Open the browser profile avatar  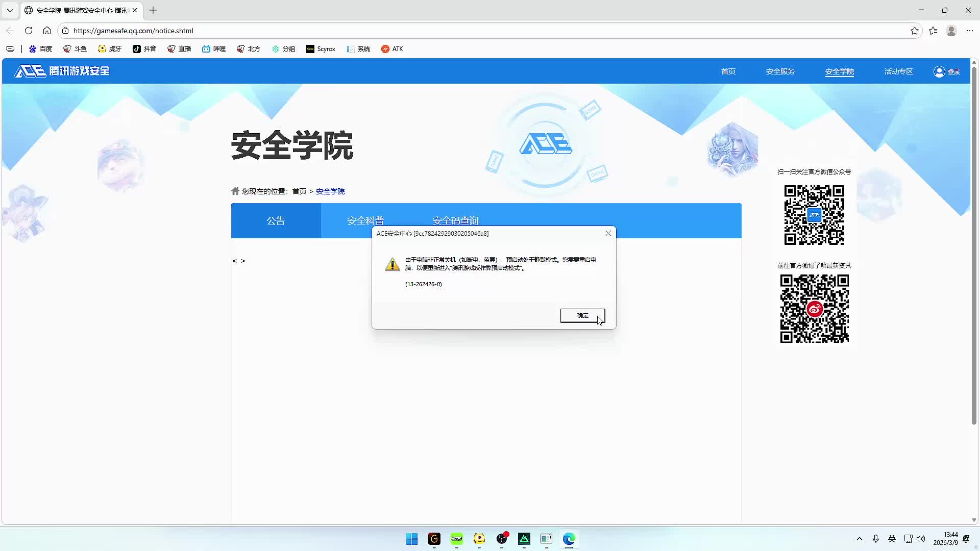(951, 31)
